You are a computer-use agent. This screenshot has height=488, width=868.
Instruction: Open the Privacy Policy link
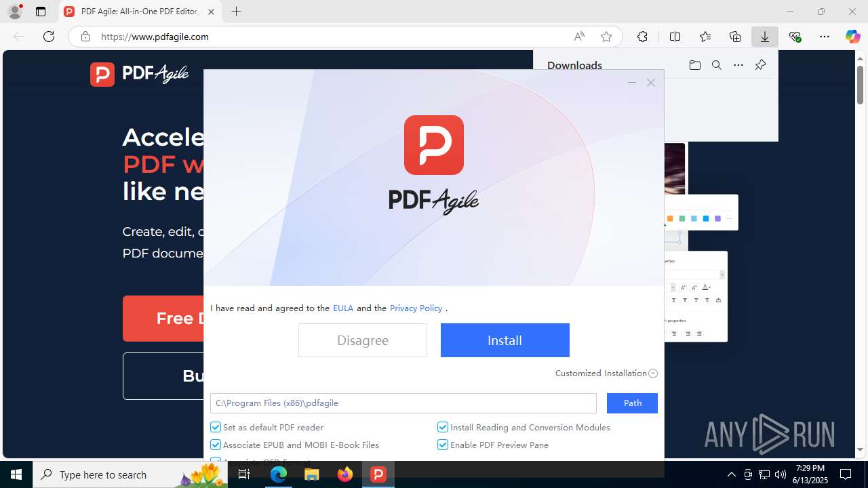(416, 308)
